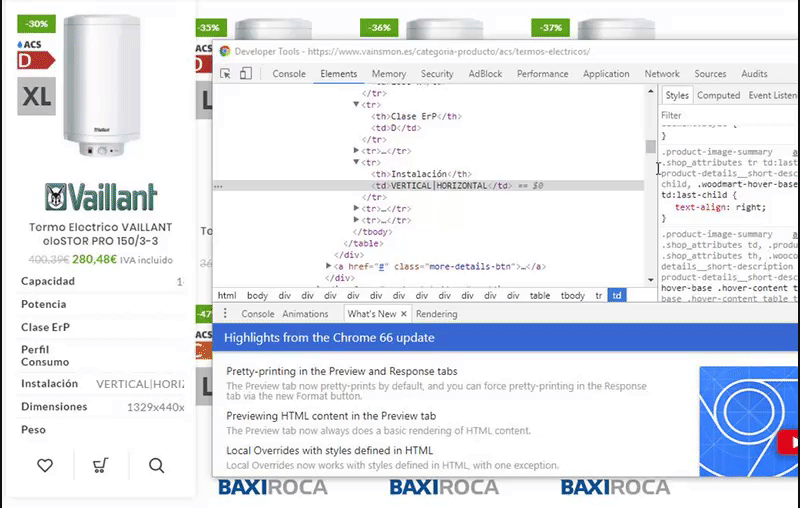This screenshot has width=800, height=508.
Task: Open the Audits panel tab
Action: (754, 74)
